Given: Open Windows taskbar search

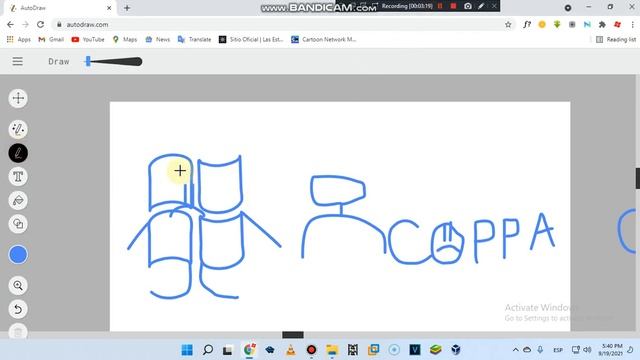Looking at the screenshot, I should (x=208, y=350).
